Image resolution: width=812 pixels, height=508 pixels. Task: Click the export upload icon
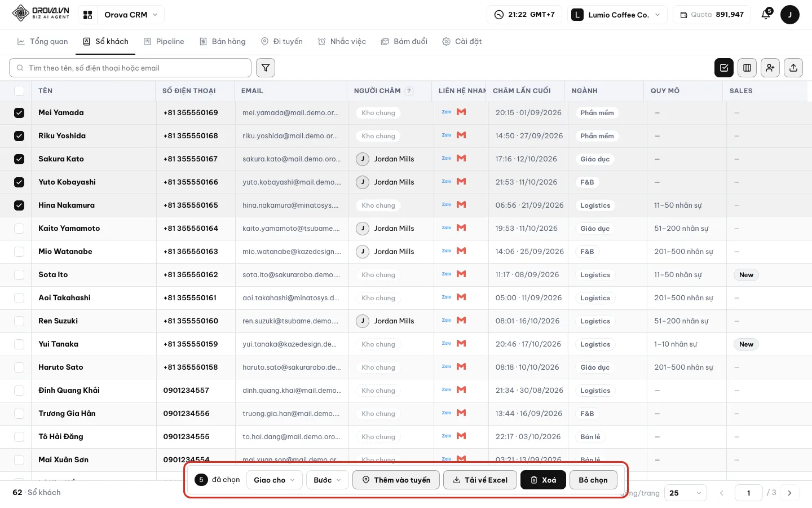coord(793,68)
